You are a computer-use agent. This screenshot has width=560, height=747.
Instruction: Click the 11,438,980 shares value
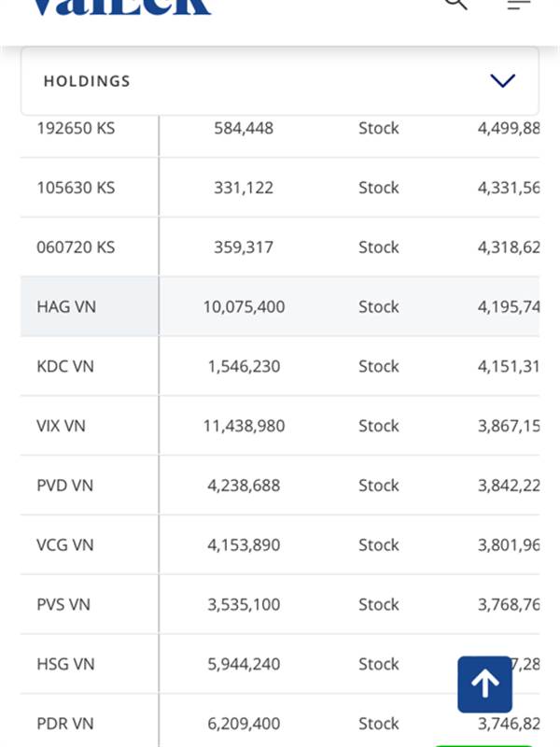tap(244, 426)
